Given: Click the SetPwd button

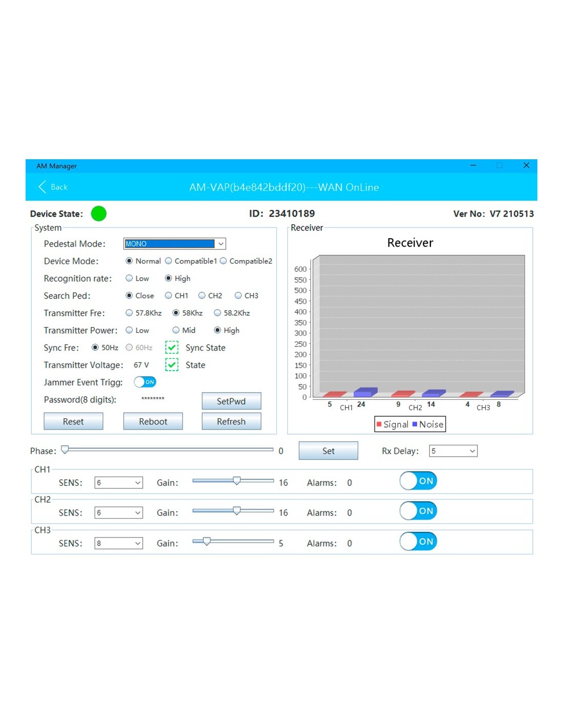Looking at the screenshot, I should point(231,401).
